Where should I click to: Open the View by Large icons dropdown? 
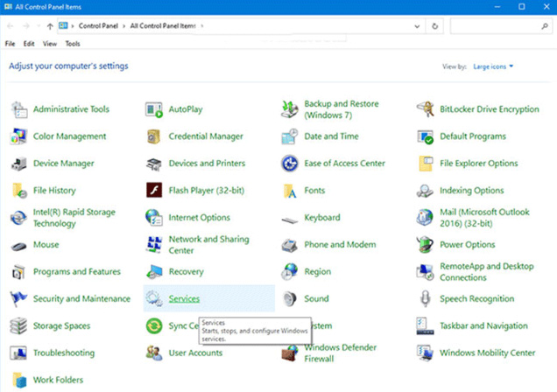(x=493, y=66)
